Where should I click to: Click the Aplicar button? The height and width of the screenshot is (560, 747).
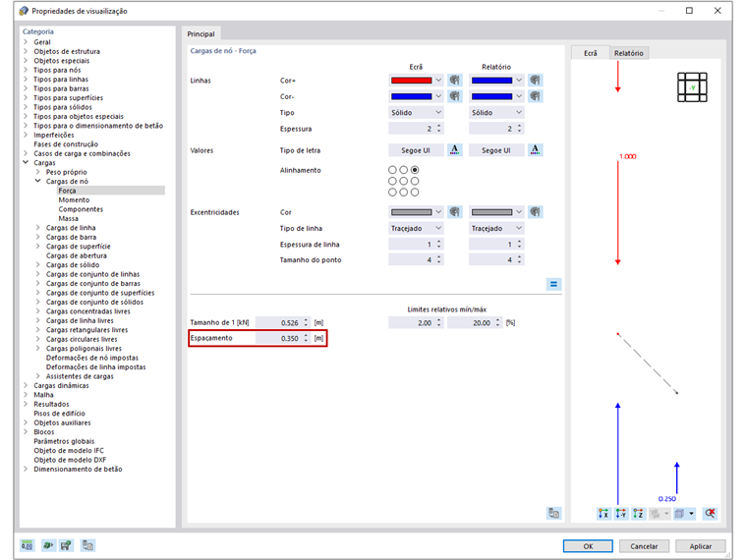pos(700,545)
